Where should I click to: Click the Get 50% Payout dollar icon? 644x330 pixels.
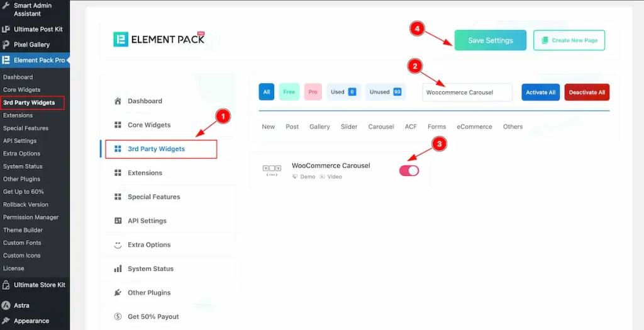(x=118, y=316)
